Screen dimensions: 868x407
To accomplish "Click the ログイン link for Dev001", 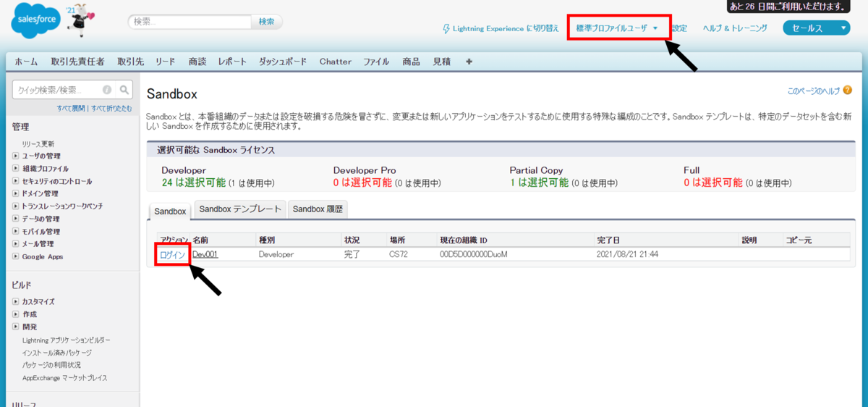I will 173,255.
